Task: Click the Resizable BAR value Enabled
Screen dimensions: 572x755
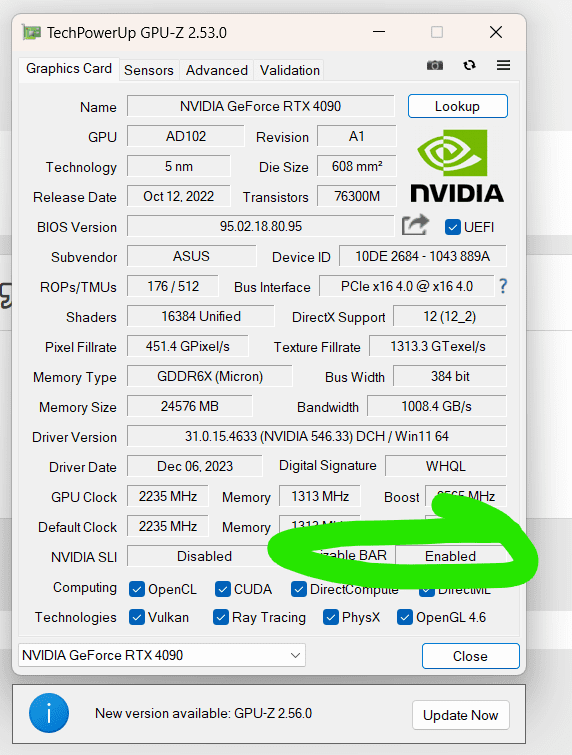Action: pos(451,556)
